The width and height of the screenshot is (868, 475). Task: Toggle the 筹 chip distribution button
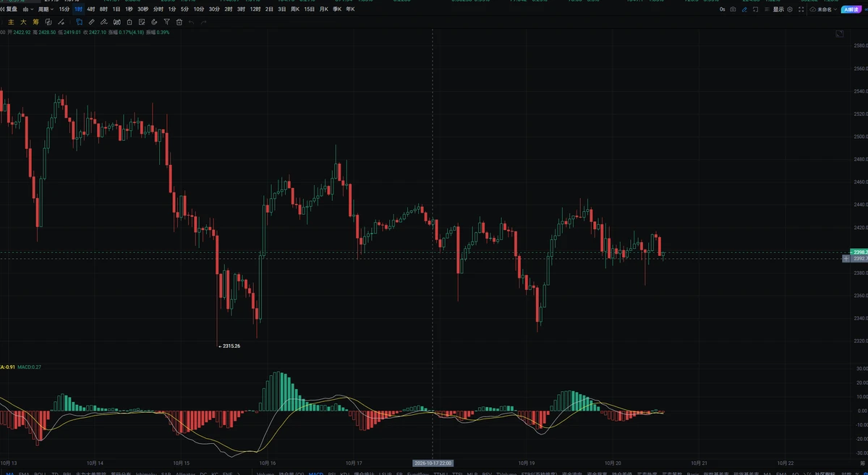(36, 22)
